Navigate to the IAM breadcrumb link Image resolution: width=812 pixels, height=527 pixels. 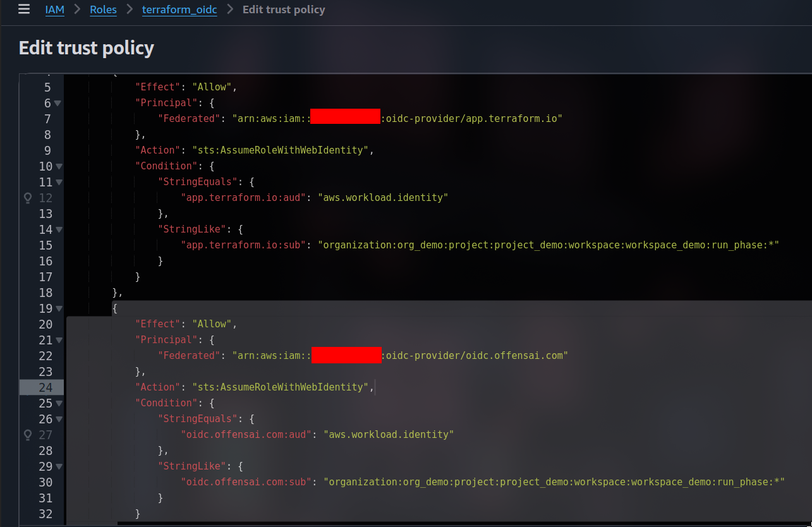(54, 9)
